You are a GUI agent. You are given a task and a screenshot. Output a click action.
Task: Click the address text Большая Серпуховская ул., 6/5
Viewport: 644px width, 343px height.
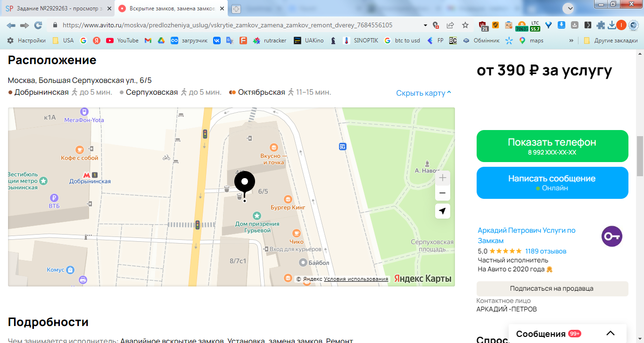95,81
